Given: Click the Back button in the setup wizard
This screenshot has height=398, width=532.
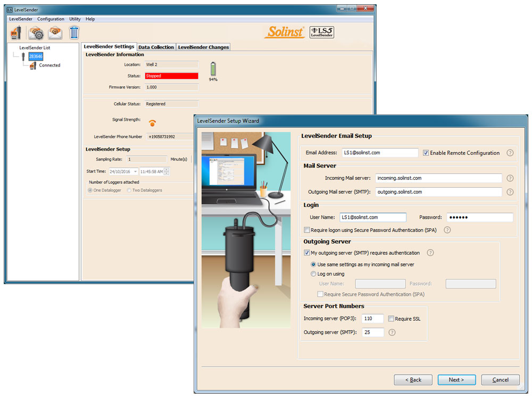Looking at the screenshot, I should pos(413,379).
